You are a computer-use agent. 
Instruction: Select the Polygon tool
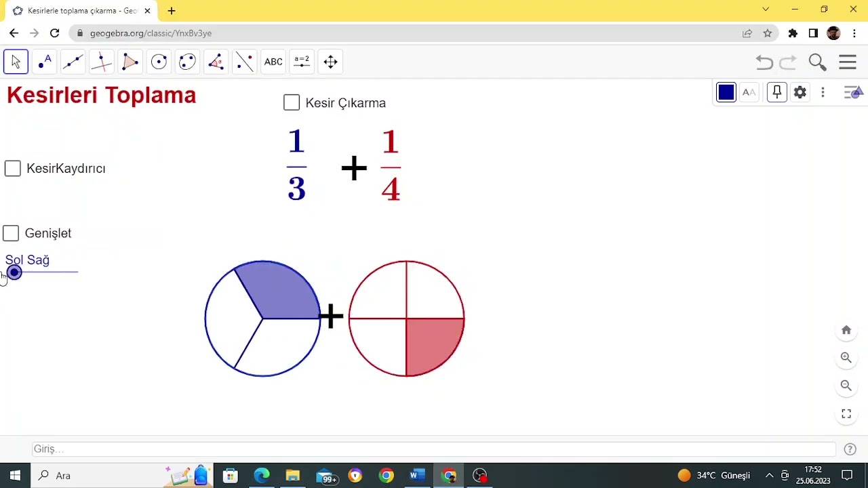[x=130, y=62]
